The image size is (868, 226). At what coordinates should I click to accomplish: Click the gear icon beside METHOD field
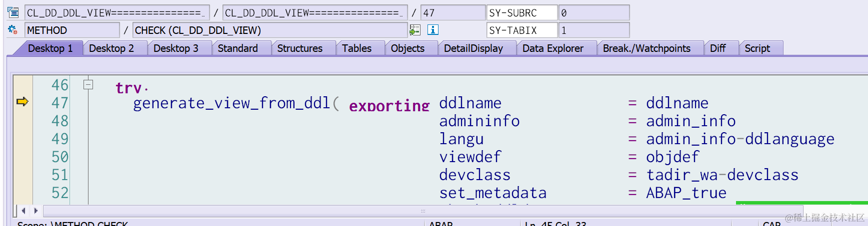pyautogui.click(x=13, y=30)
